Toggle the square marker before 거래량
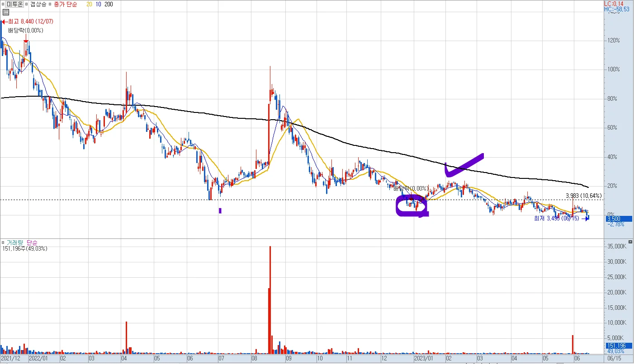 (x=3, y=243)
